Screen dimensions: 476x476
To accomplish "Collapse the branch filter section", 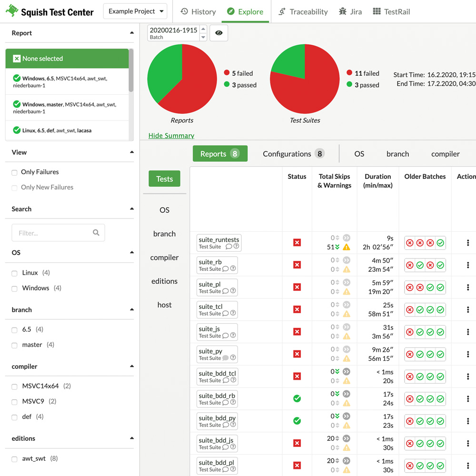I will coord(132,310).
